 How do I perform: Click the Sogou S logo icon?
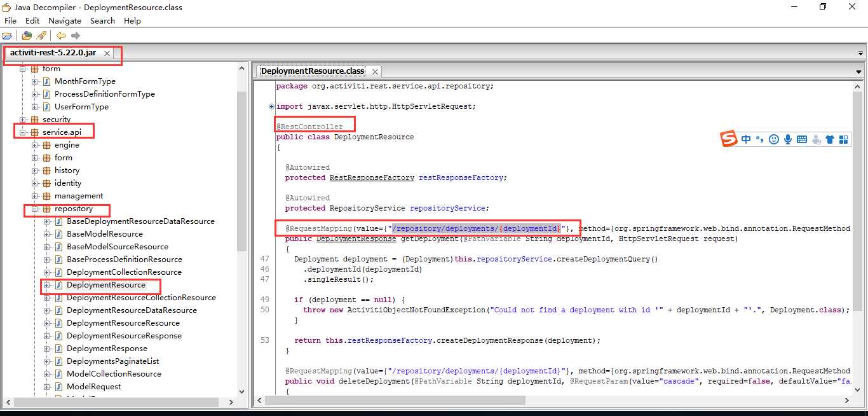[x=729, y=139]
